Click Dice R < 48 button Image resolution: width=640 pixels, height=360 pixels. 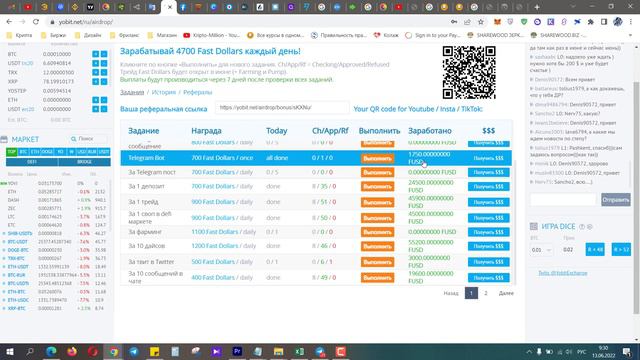pyautogui.click(x=595, y=249)
